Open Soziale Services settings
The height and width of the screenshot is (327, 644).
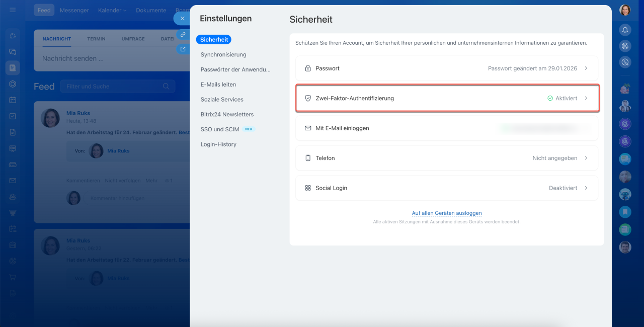(222, 100)
